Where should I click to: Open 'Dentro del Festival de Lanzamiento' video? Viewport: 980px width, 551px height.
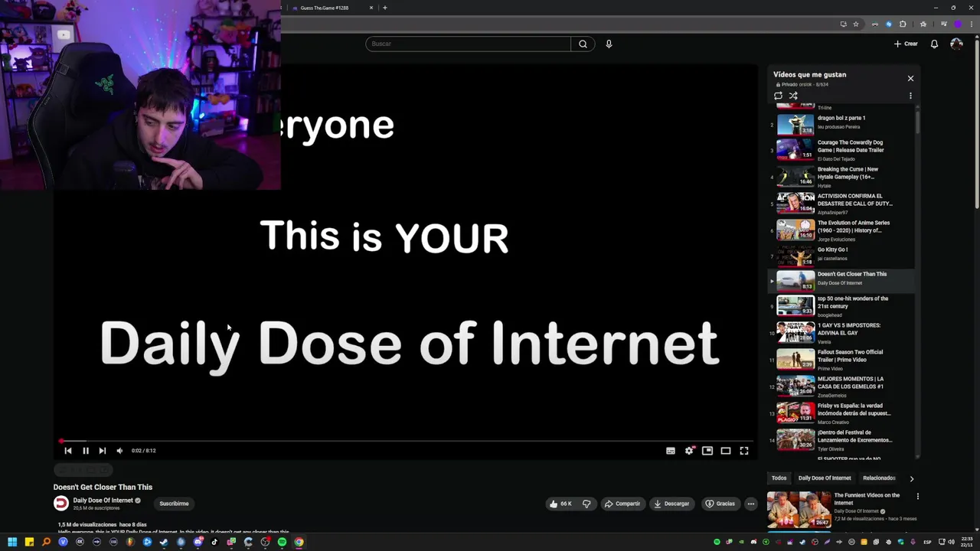coord(841,439)
